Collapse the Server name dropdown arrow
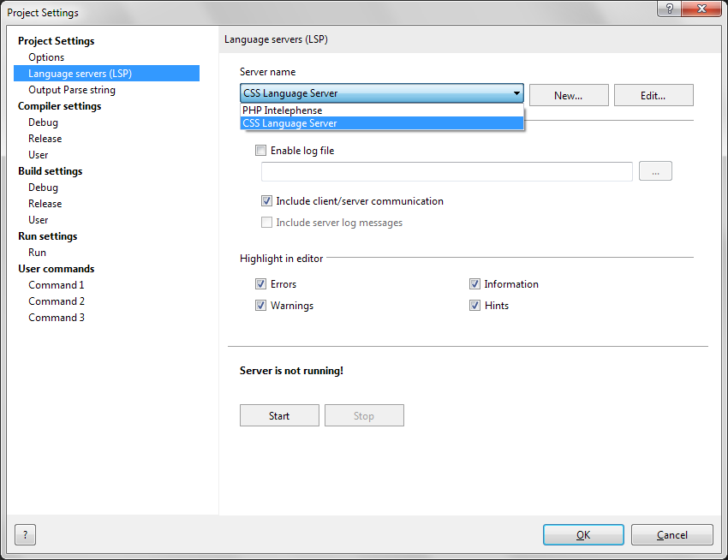This screenshot has height=560, width=728. pyautogui.click(x=516, y=93)
